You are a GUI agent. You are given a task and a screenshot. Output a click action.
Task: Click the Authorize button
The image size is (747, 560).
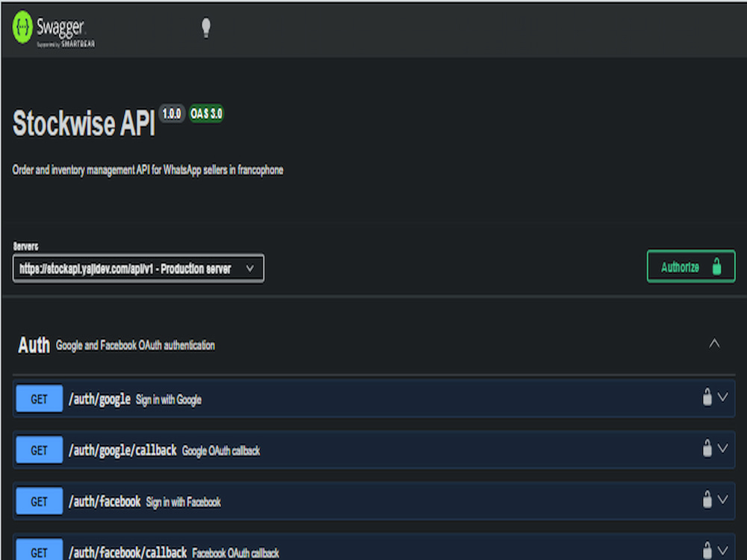click(691, 267)
